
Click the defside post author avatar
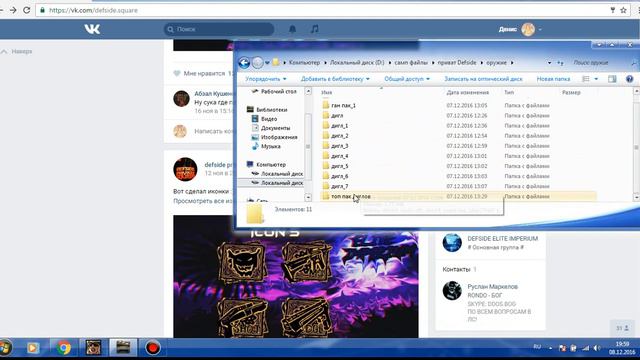coord(185,169)
